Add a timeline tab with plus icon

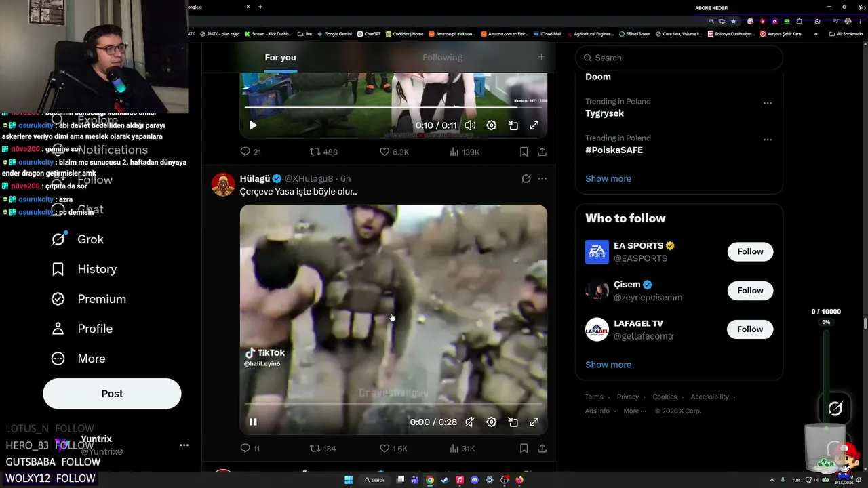click(x=541, y=57)
